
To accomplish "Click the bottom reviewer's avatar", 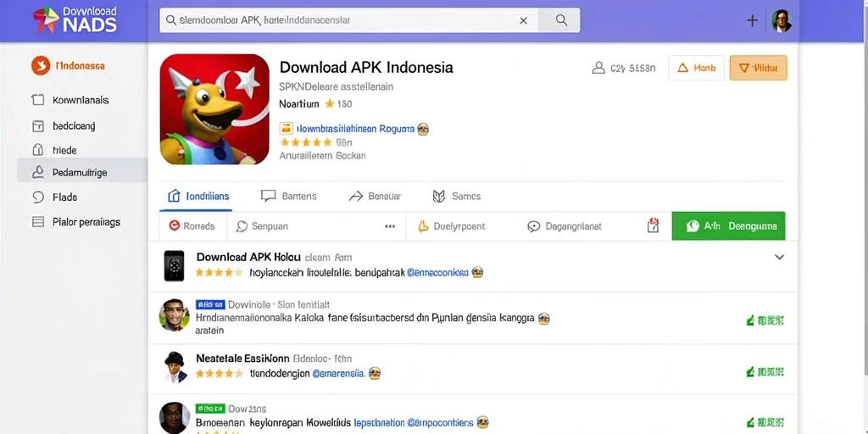I will 175,418.
